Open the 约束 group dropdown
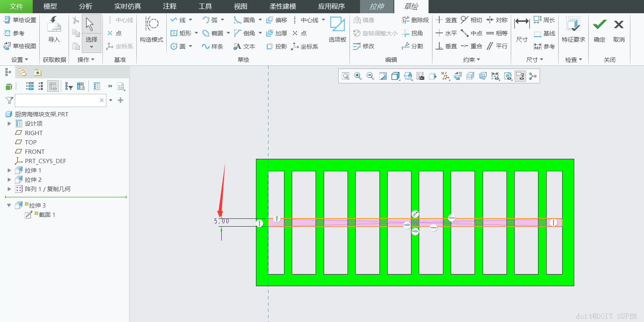The image size is (644, 322). 471,60
